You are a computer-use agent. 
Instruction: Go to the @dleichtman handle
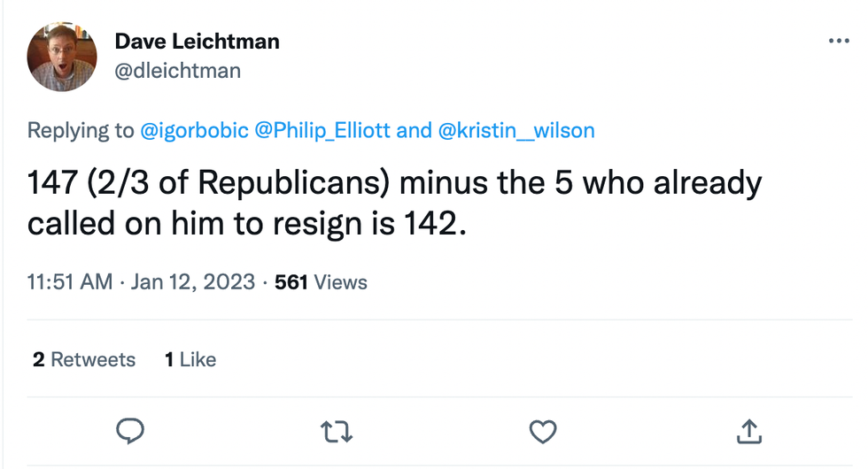pos(177,70)
